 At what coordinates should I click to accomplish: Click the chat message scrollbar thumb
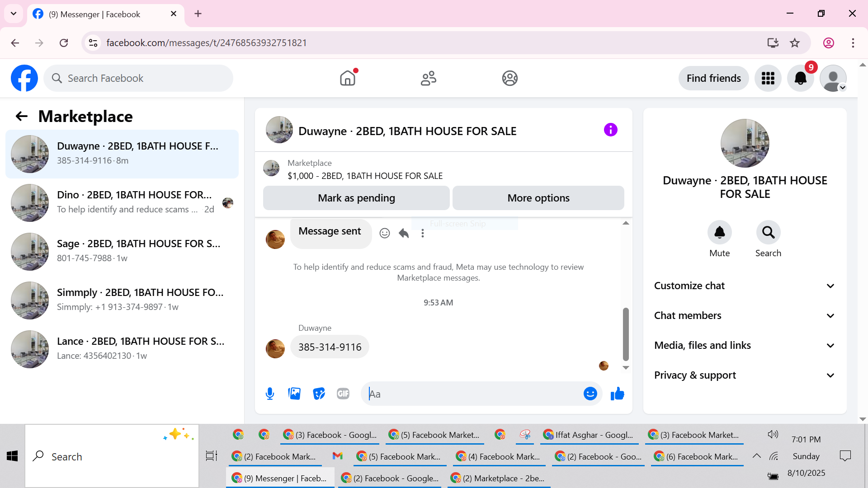pyautogui.click(x=626, y=333)
